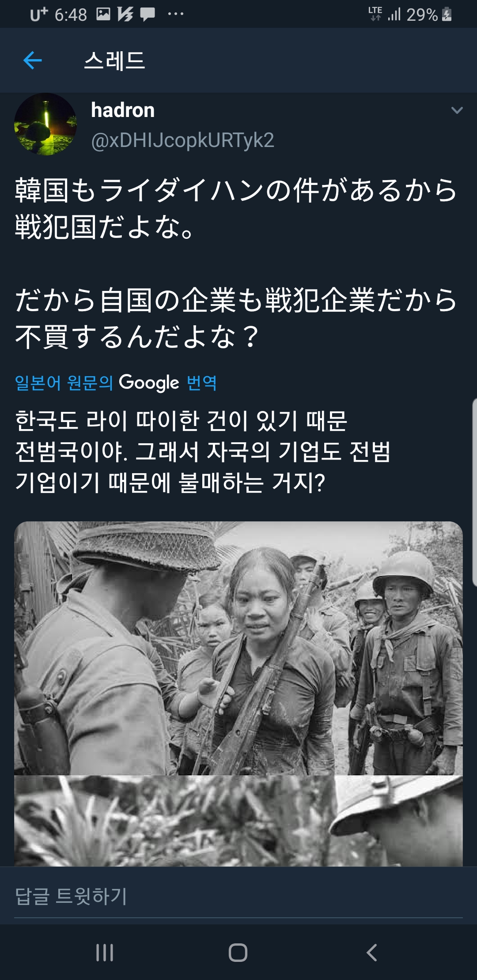
Task: View the upper war photo
Action: tap(238, 648)
